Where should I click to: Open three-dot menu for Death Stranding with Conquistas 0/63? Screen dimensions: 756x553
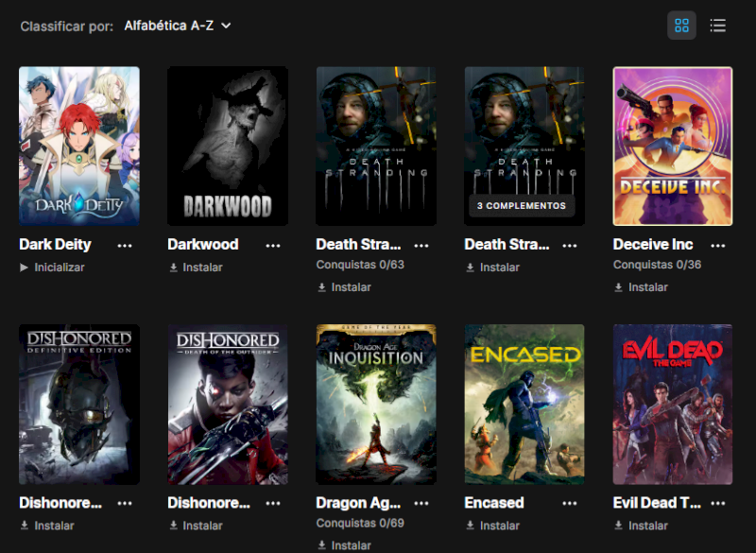(x=421, y=246)
